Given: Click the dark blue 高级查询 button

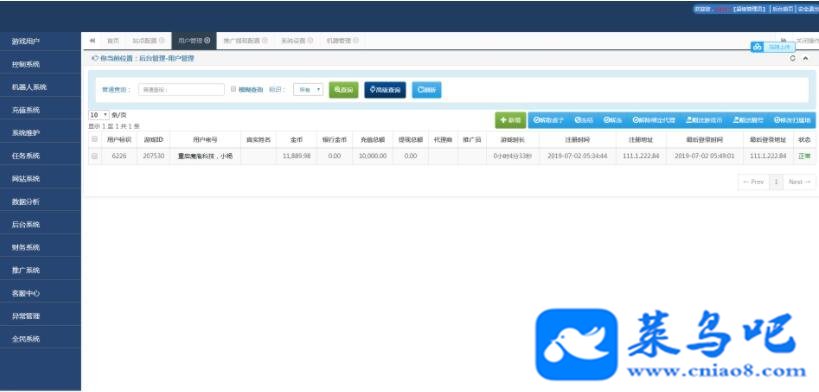Looking at the screenshot, I should tap(385, 90).
